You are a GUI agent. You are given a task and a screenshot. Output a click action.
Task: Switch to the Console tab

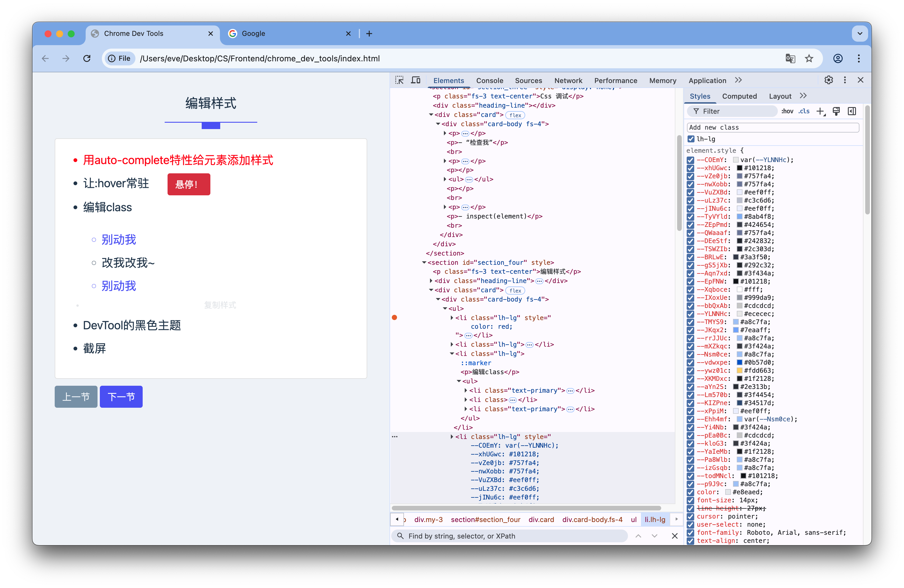489,80
